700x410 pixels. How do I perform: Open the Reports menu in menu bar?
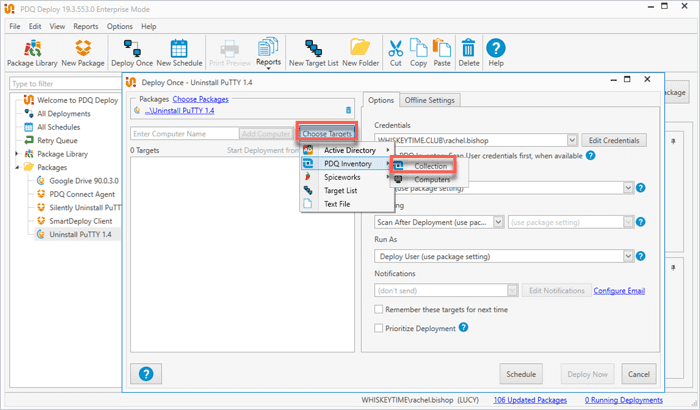click(86, 26)
